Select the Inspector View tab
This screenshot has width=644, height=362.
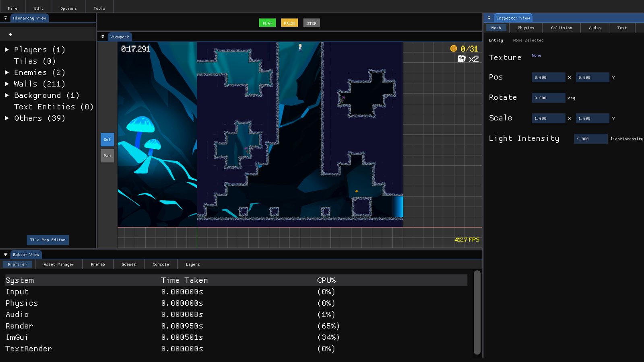[x=513, y=18]
